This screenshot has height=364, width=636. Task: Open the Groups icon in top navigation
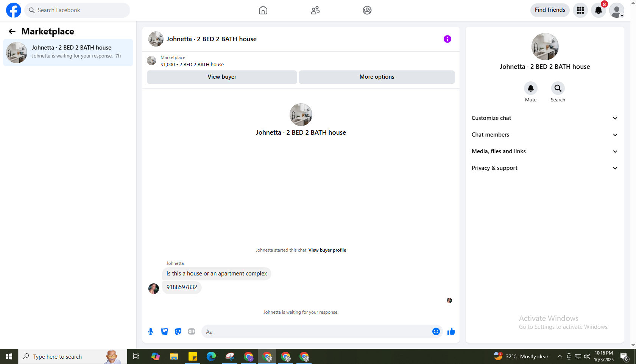pyautogui.click(x=367, y=10)
